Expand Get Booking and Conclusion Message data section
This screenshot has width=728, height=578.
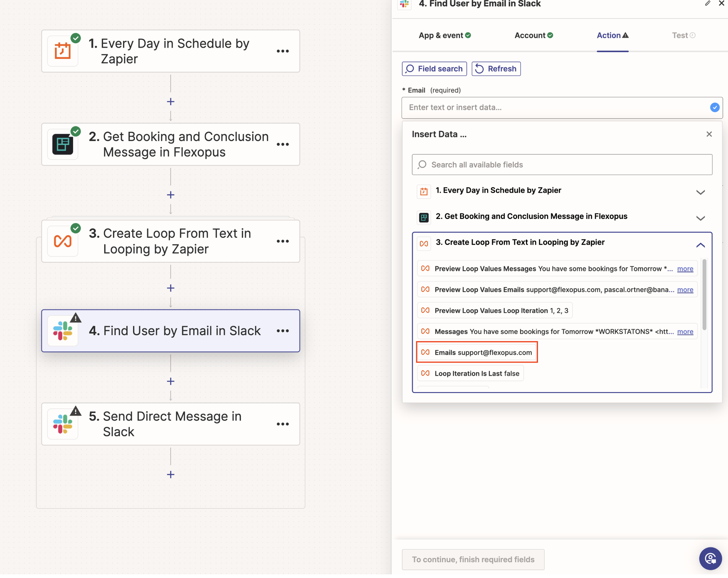pyautogui.click(x=700, y=218)
